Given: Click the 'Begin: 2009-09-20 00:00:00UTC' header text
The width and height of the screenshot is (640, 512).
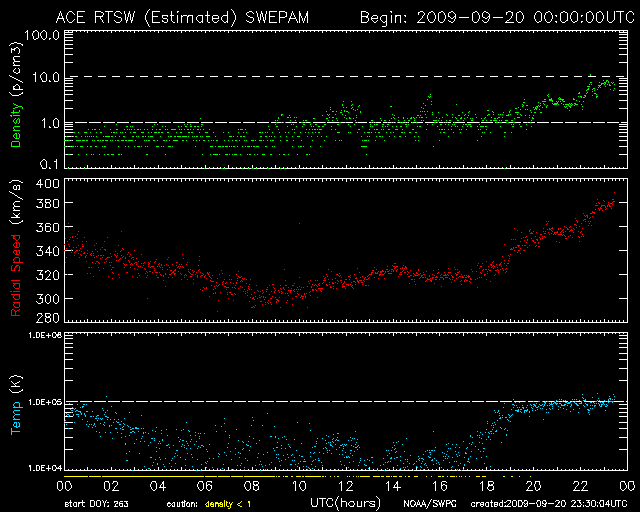Looking at the screenshot, I should pos(497,18).
